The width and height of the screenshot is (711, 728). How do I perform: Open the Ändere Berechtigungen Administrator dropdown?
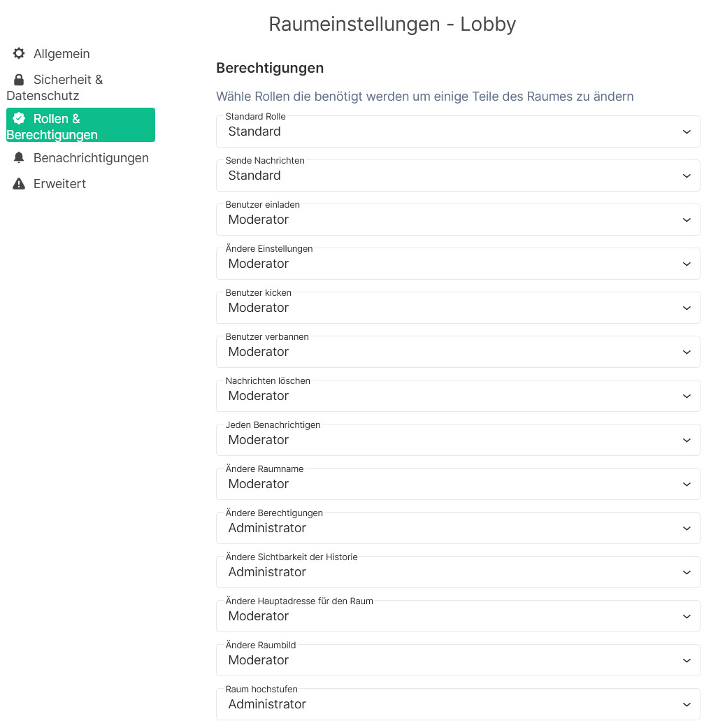(458, 529)
